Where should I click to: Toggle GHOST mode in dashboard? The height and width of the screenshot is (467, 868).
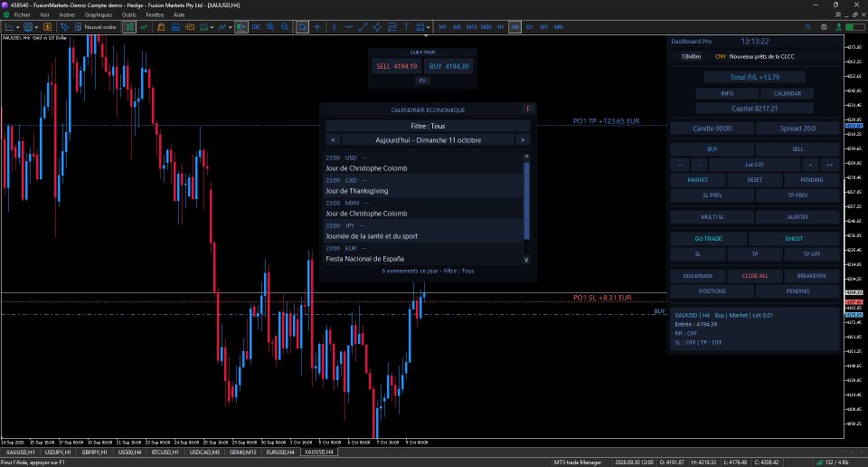794,239
